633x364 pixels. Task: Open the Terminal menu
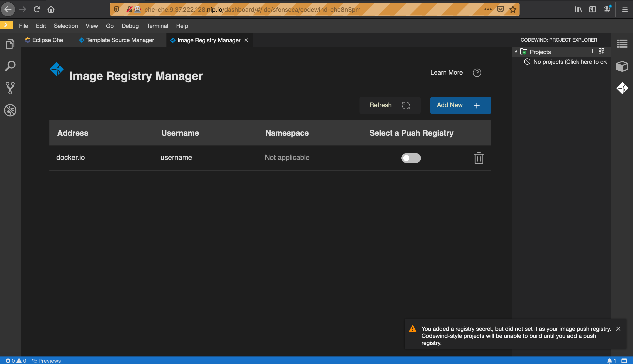click(x=157, y=26)
